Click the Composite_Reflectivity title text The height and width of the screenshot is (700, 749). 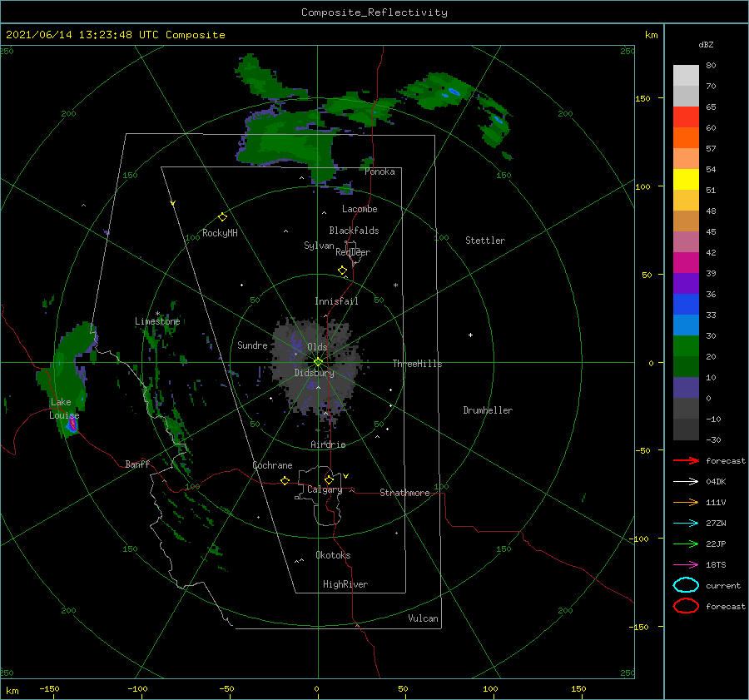(374, 12)
